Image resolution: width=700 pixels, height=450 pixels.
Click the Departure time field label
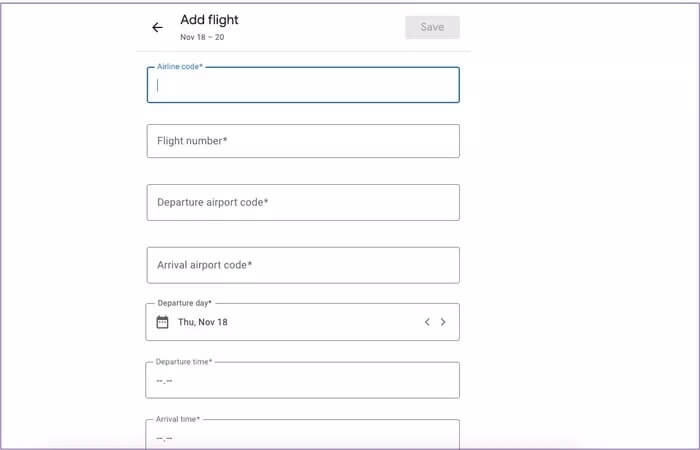[x=184, y=362]
